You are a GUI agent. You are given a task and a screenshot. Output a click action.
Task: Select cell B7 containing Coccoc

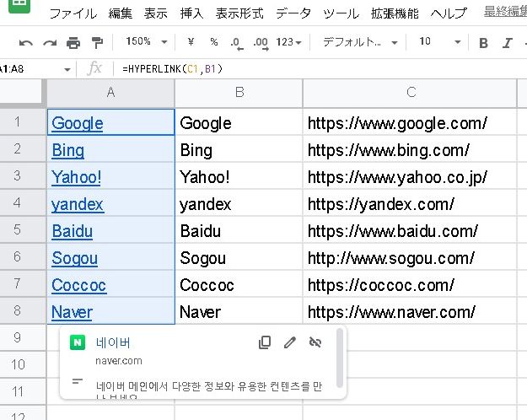click(x=239, y=284)
